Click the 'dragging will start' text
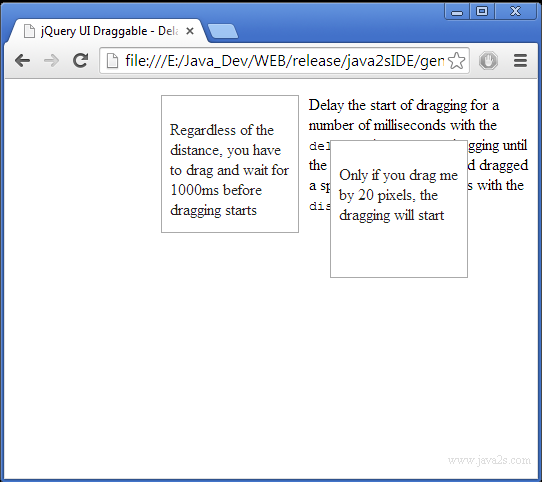This screenshot has height=482, width=542. pyautogui.click(x=392, y=215)
